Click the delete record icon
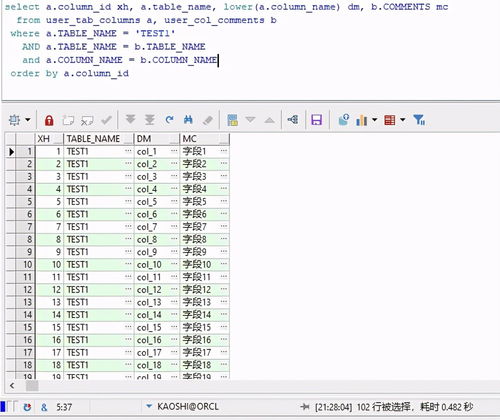Viewport: 500px width, 420px height. pos(87,120)
